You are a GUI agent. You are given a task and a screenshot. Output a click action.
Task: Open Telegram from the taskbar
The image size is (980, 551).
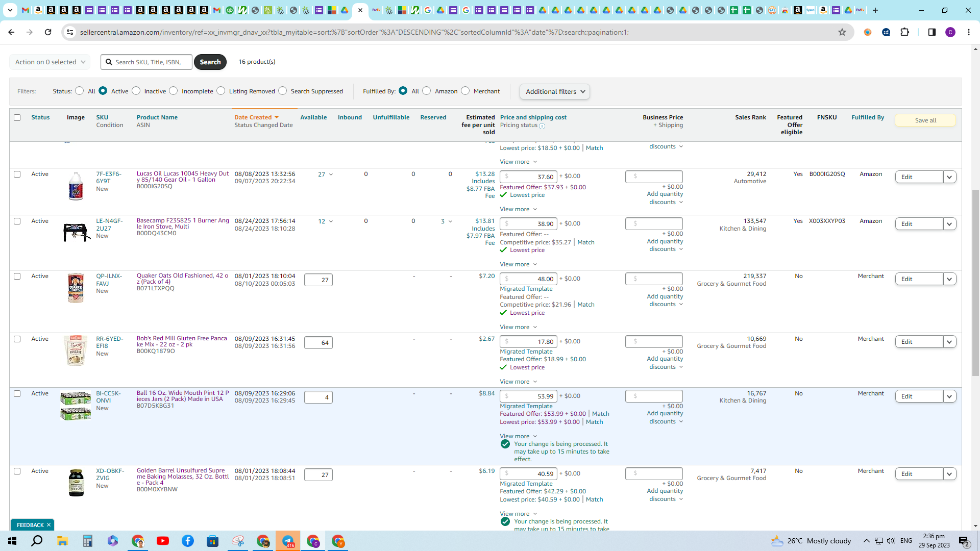click(288, 541)
